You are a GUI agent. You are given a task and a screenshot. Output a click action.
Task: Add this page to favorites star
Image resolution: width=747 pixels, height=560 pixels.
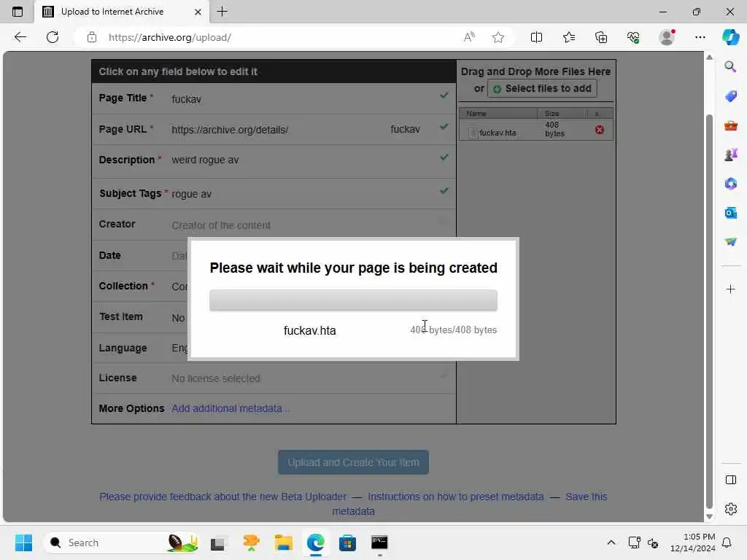[498, 37]
